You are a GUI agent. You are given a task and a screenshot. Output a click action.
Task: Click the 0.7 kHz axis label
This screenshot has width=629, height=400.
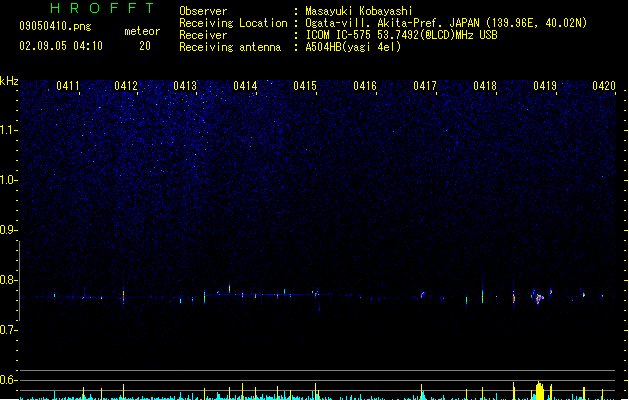click(x=8, y=330)
